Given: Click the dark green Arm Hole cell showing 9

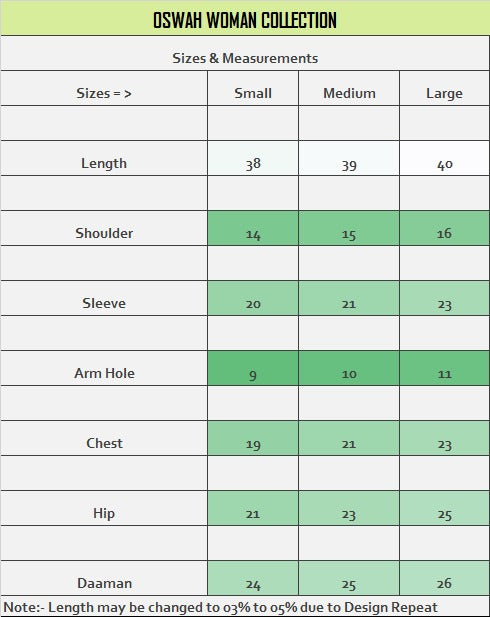Looking at the screenshot, I should coord(253,369).
